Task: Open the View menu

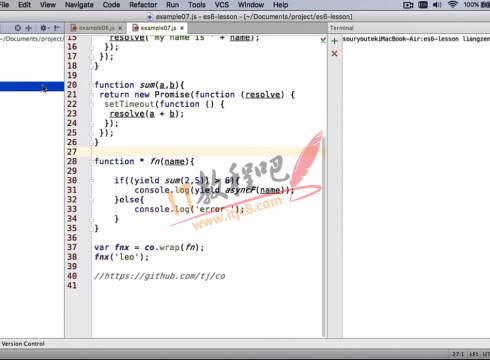Action: click(x=48, y=5)
